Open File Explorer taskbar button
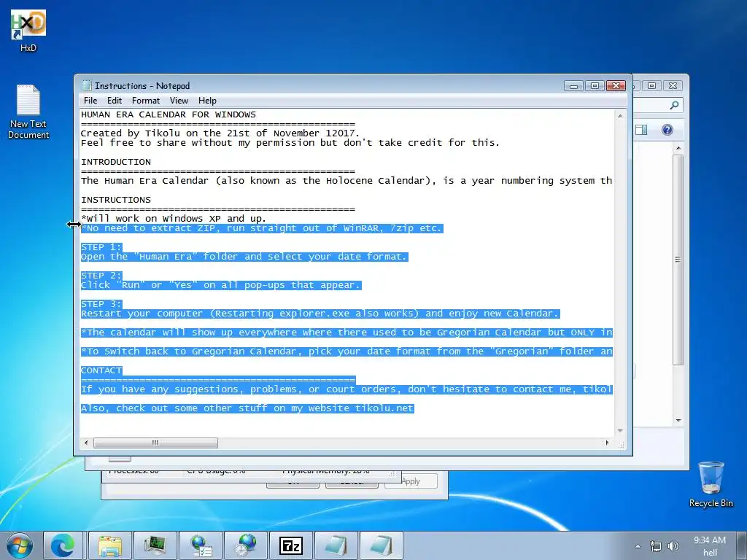 [x=110, y=545]
